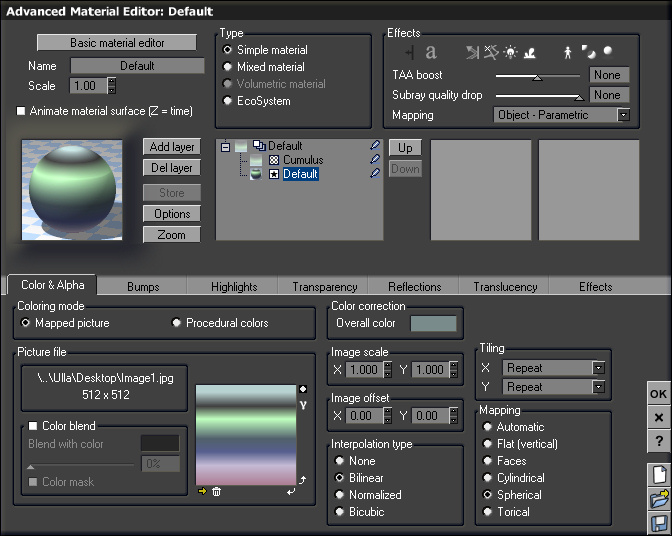
Task: Click the Overall color swatch
Action: pos(433,323)
